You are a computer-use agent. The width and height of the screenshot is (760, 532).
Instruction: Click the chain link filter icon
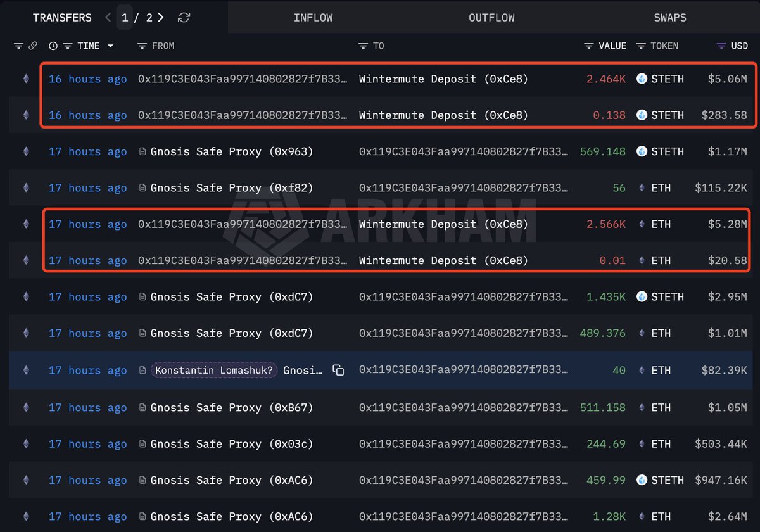click(x=32, y=46)
